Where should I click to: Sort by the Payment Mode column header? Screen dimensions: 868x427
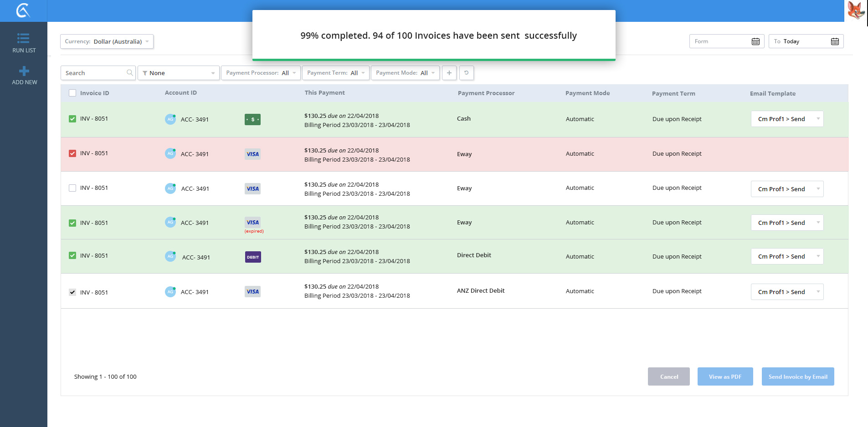click(x=587, y=93)
